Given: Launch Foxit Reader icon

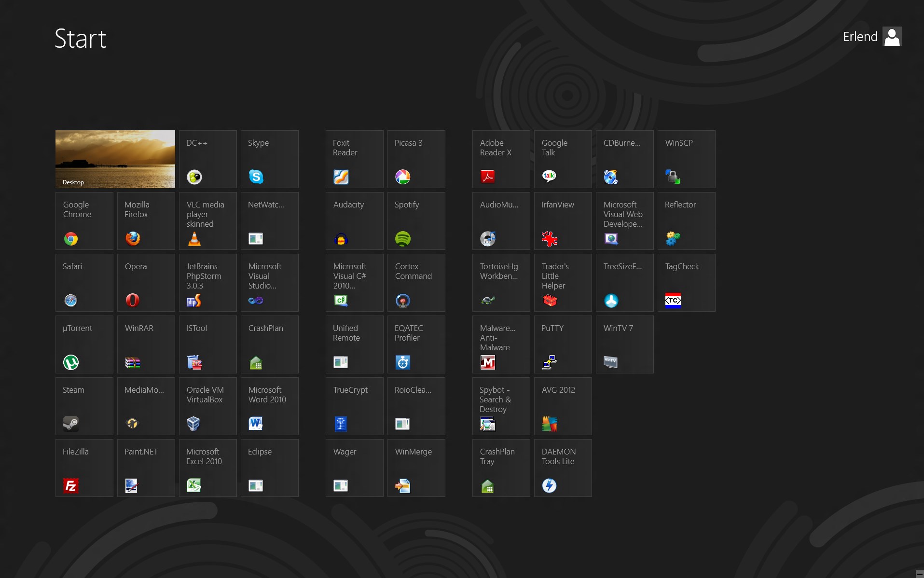Looking at the screenshot, I should pyautogui.click(x=341, y=177).
